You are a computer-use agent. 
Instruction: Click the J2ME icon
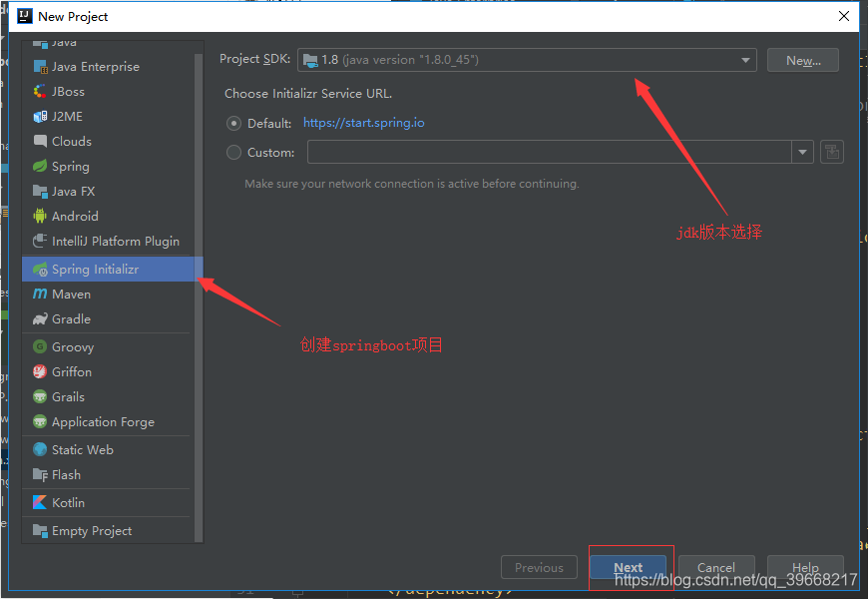40,117
